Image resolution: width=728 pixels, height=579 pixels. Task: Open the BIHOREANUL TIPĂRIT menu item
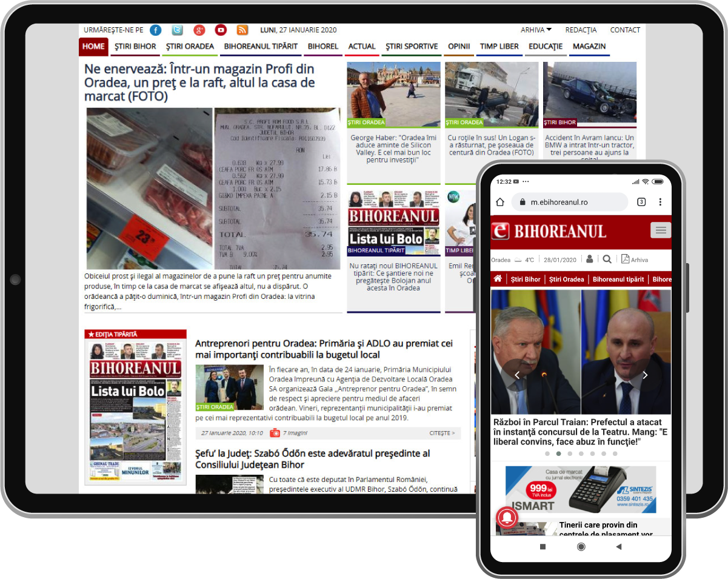tap(261, 47)
